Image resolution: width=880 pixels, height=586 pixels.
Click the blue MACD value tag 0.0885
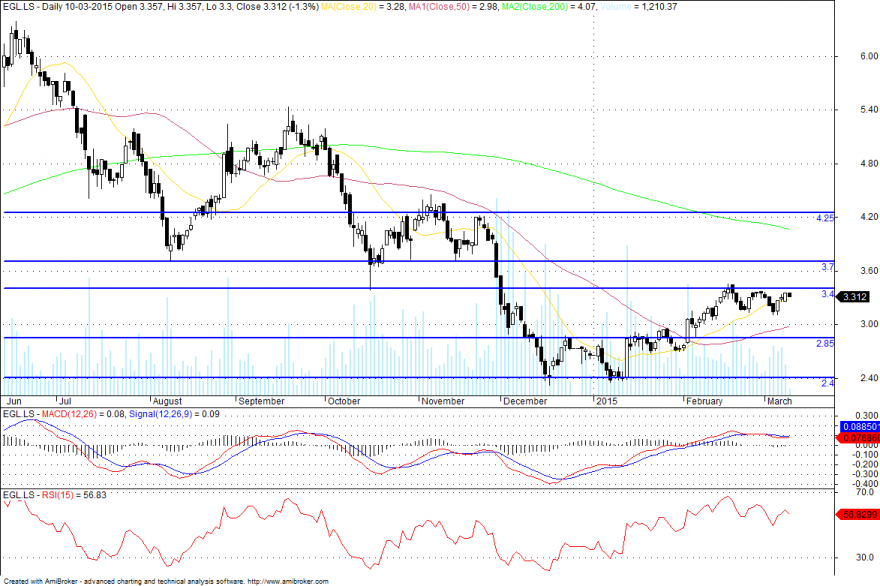(x=859, y=427)
